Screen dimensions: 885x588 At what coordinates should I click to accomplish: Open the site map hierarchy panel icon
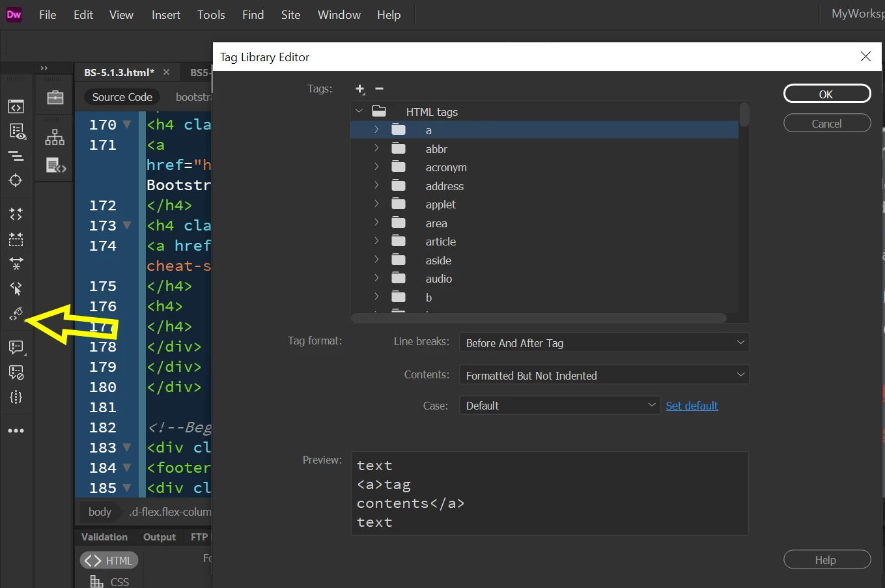55,137
